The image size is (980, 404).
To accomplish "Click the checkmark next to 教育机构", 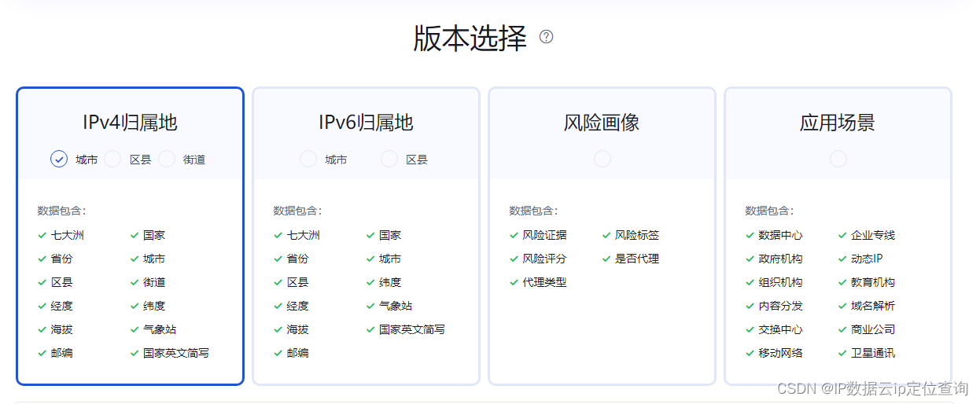I will [x=842, y=282].
